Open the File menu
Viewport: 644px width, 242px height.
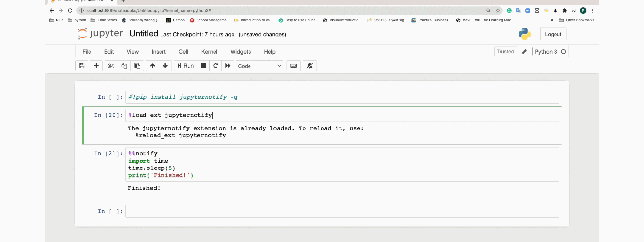click(87, 52)
